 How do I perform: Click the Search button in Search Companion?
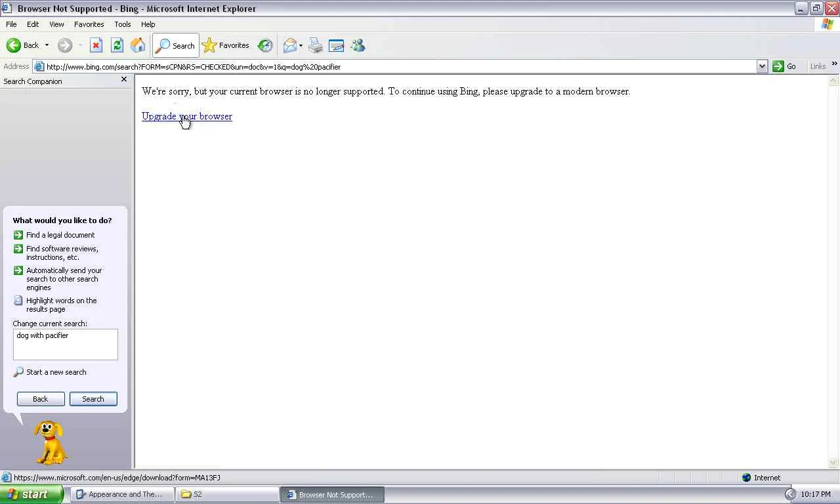pos(93,399)
